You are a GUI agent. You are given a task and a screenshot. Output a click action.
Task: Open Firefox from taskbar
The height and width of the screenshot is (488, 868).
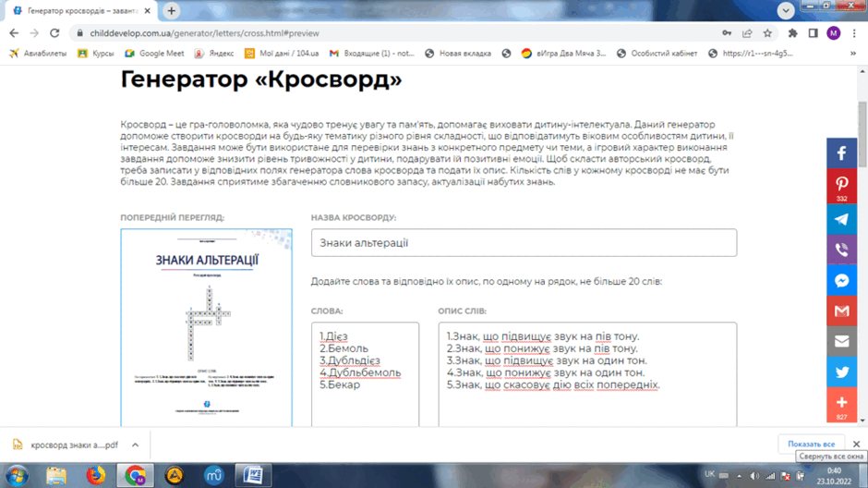[96, 475]
